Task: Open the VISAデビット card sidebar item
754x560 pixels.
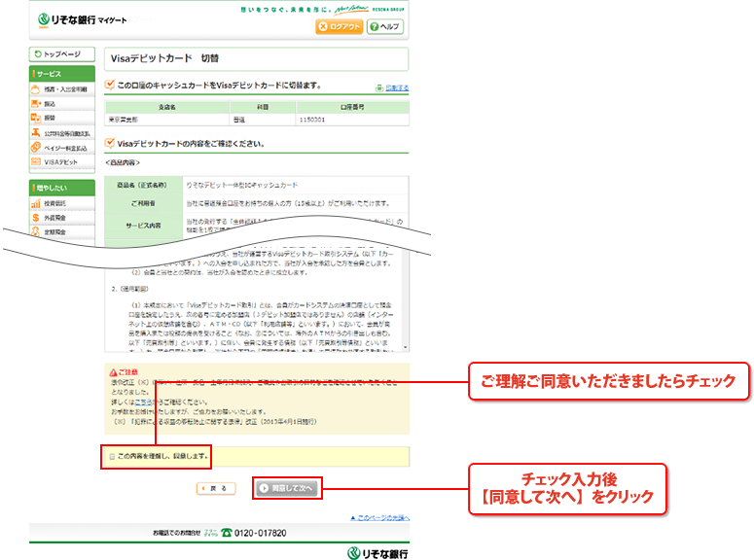Action: point(62,162)
